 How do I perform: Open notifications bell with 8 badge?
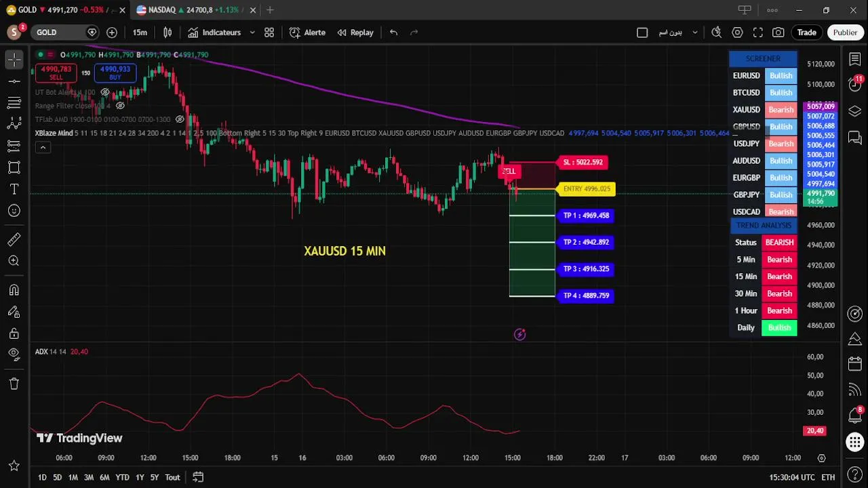click(x=854, y=415)
